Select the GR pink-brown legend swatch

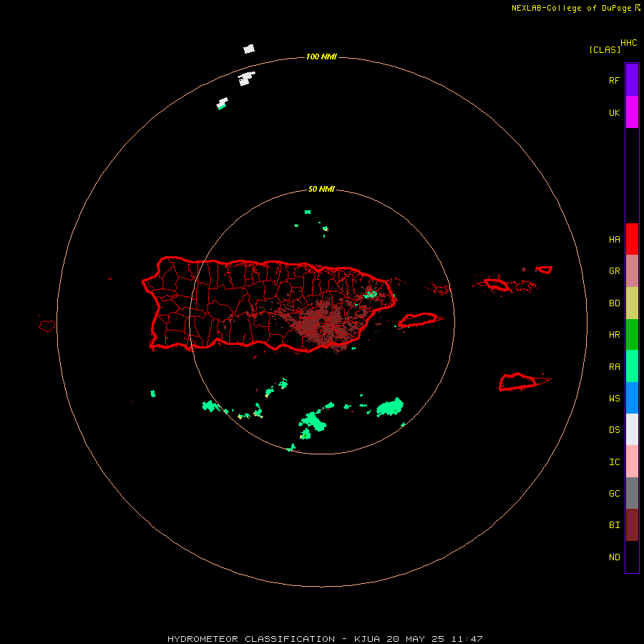(632, 270)
